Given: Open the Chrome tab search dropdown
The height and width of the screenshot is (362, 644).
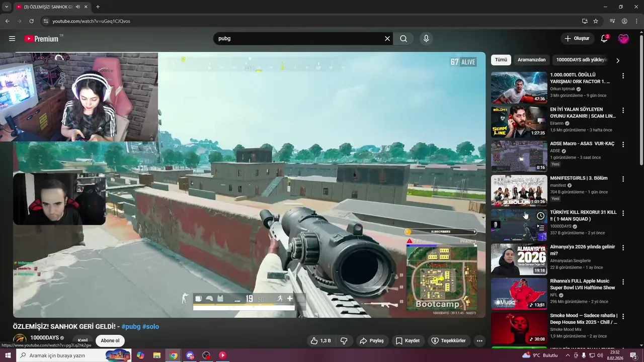Looking at the screenshot, I should [7, 7].
